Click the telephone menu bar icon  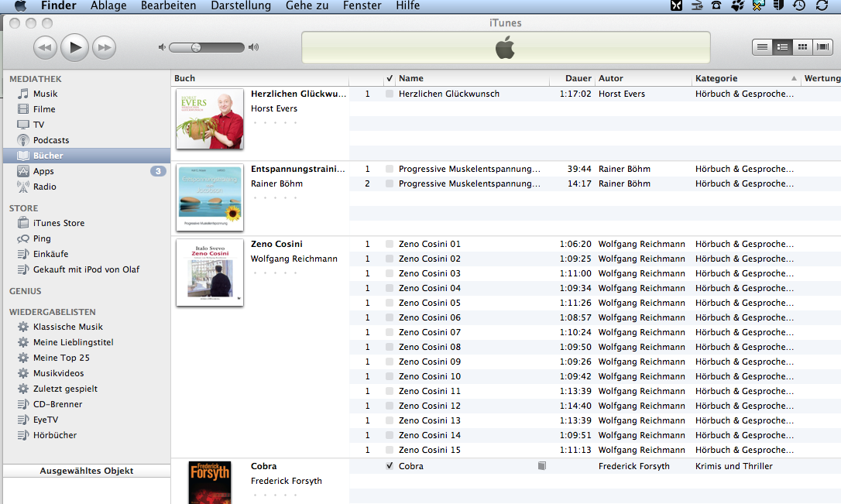point(716,6)
